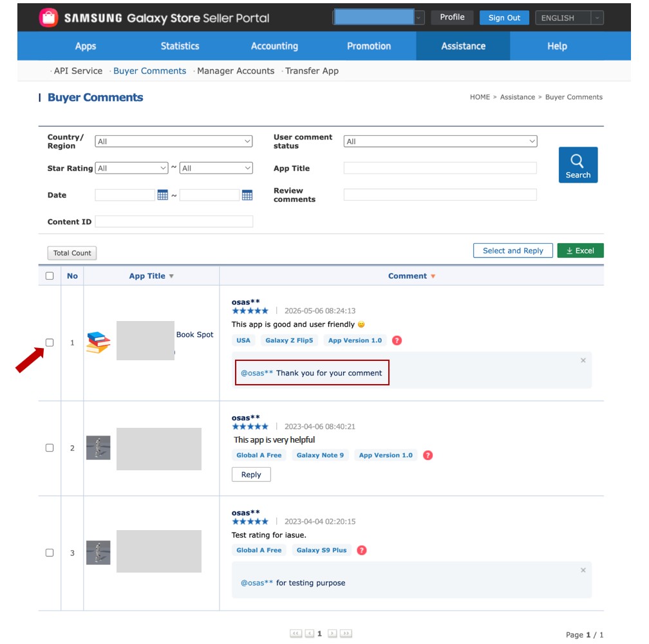Click the help icon next to Galaxy S9 Plus
Image resolution: width=649 pixels, height=644 pixels.
[361, 550]
